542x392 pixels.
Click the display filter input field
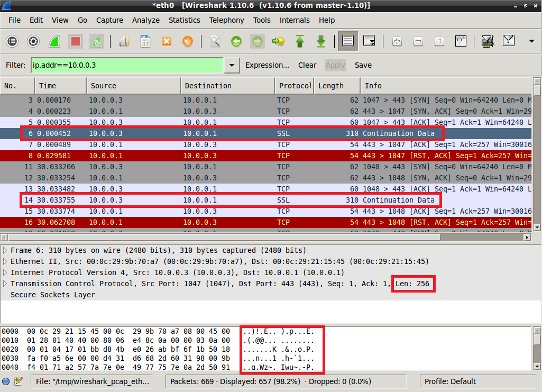127,65
